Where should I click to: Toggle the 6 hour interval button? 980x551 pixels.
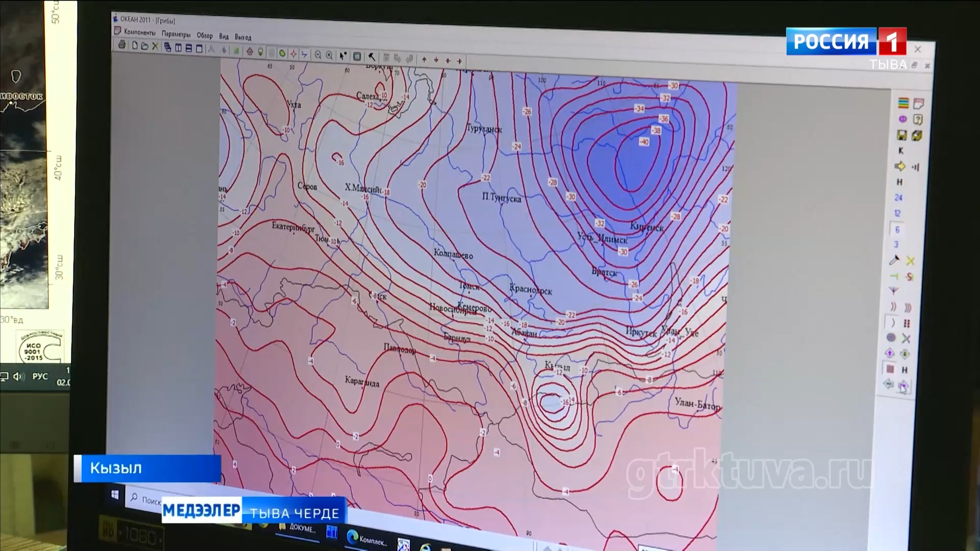coord(897,230)
